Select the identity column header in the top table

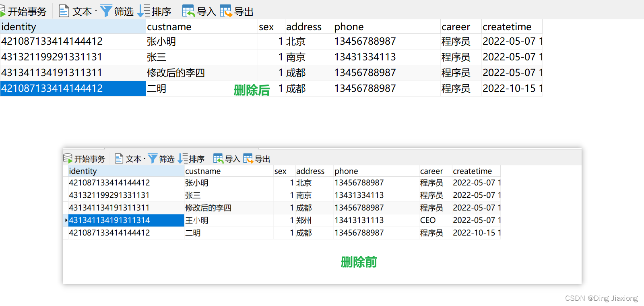(x=73, y=27)
